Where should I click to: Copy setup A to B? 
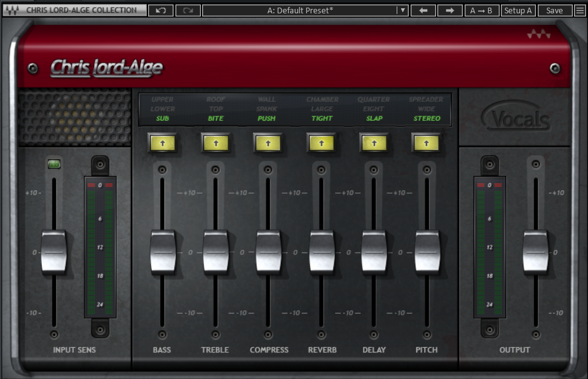point(481,11)
